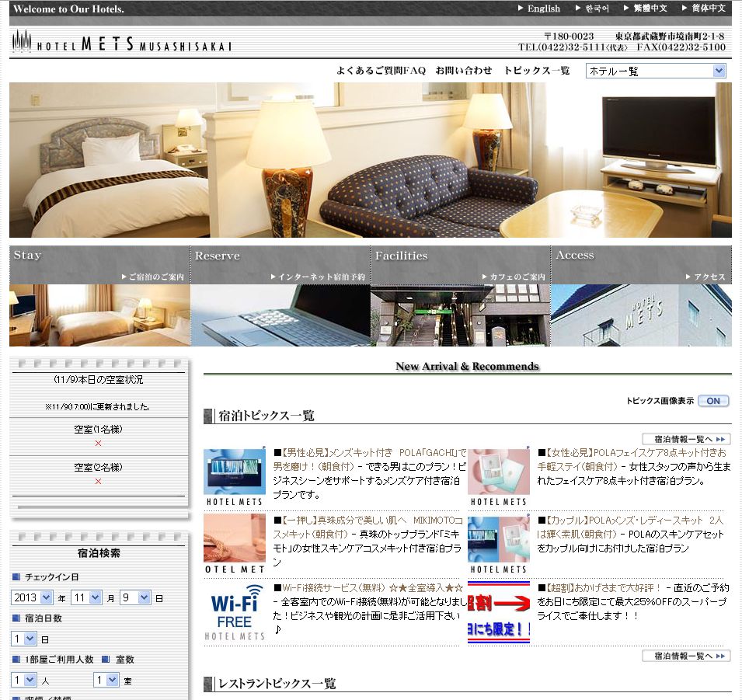The image size is (742, 700).
Task: Click the 超割 red arrow banner icon
Action: 498,612
